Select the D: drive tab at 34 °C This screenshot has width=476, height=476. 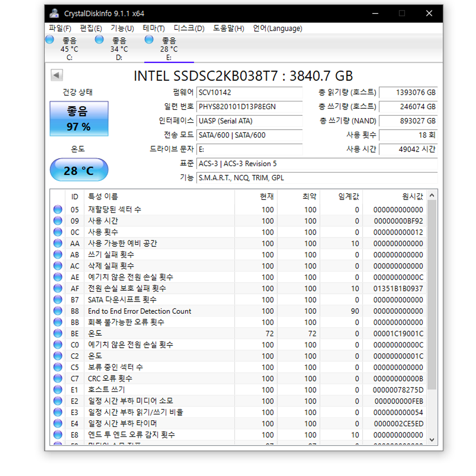[119, 48]
